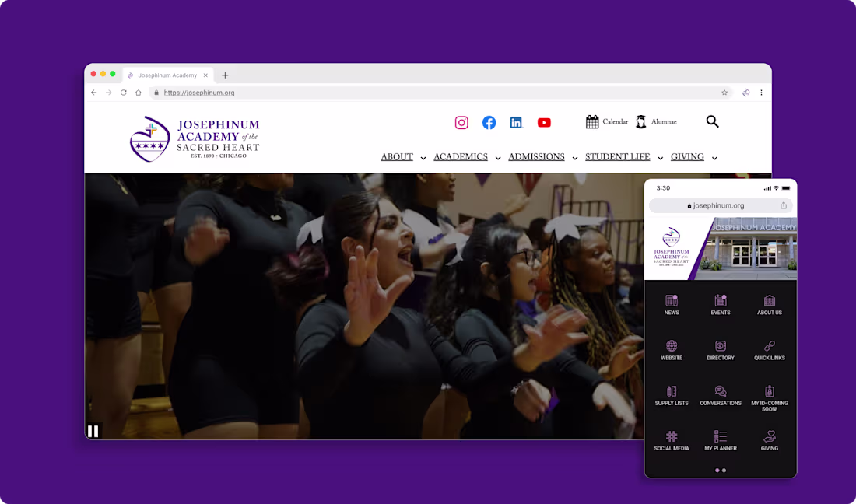Select first page dot in mobile app
Screen dimensions: 856x504
717,471
